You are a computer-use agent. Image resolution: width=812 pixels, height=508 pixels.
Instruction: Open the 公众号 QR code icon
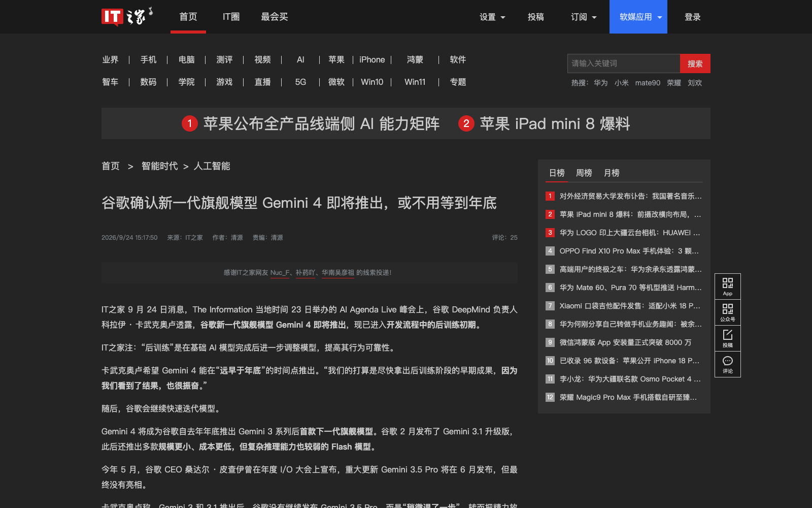point(728,312)
